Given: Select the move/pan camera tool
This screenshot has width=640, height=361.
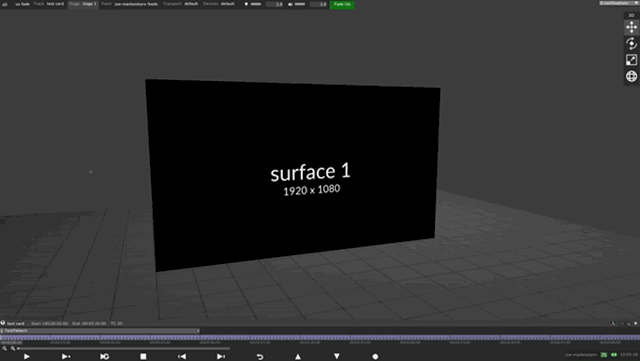Looking at the screenshot, I should tap(631, 27).
